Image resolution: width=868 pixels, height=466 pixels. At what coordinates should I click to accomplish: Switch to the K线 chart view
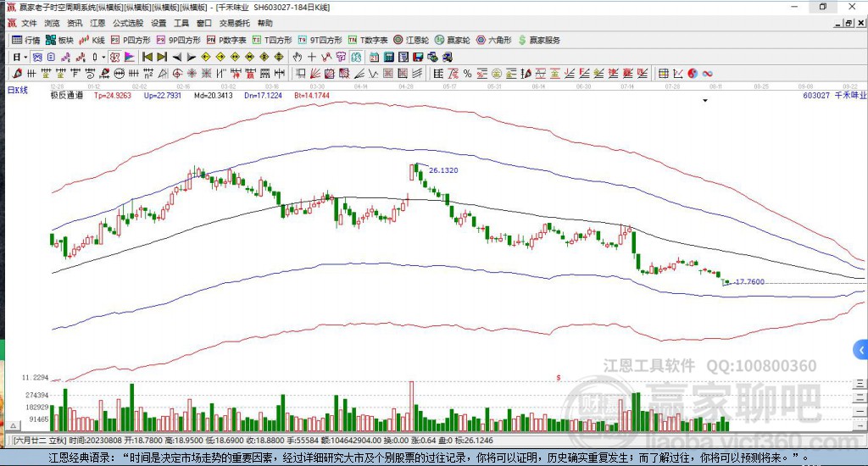point(92,40)
